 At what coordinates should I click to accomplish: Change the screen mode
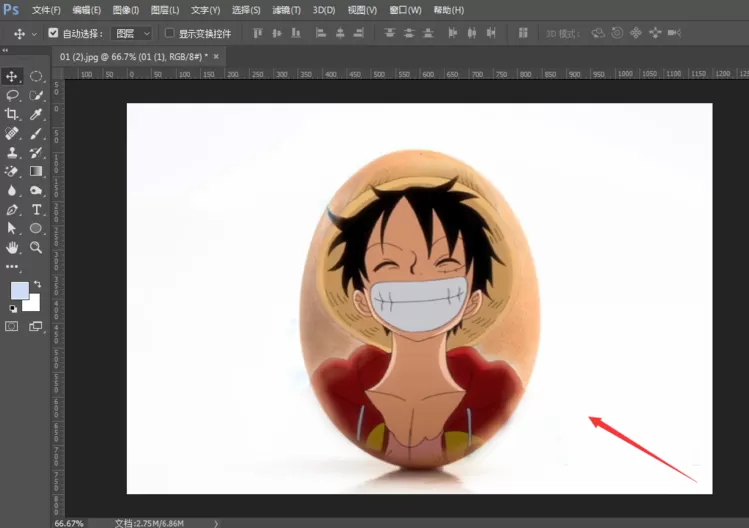click(36, 326)
